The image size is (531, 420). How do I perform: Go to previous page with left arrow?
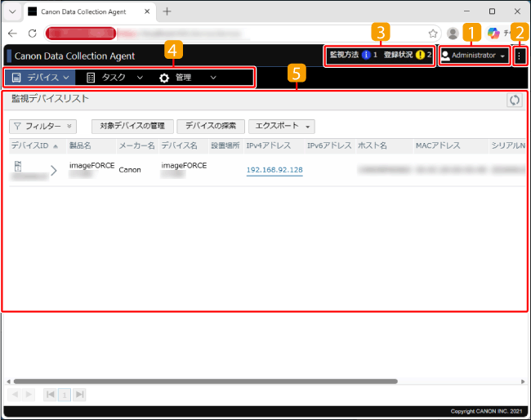[15, 394]
